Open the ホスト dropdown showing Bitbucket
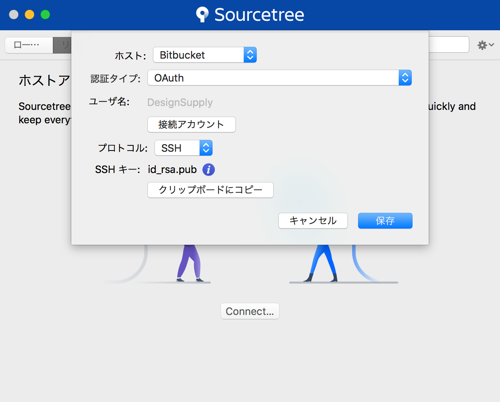500x402 pixels. (x=205, y=55)
